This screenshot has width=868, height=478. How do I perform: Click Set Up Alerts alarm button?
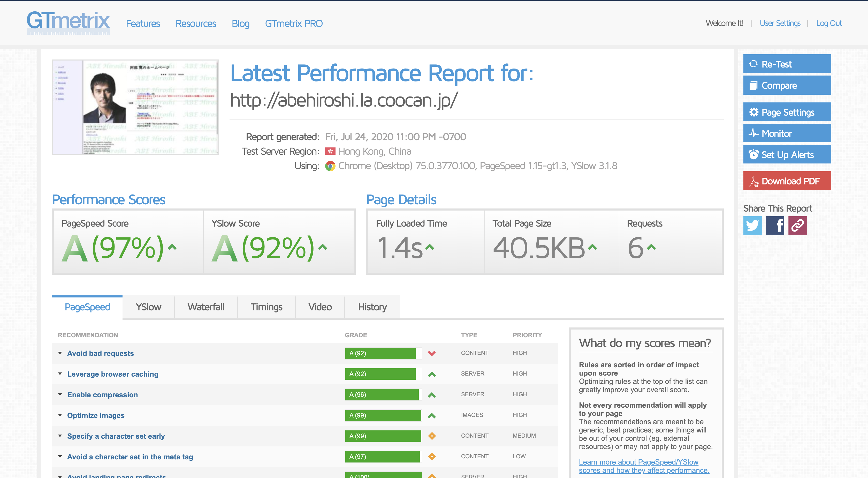787,155
